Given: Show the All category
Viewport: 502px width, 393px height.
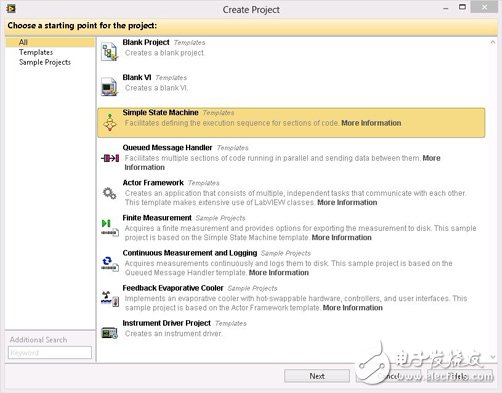Looking at the screenshot, I should pyautogui.click(x=23, y=42).
